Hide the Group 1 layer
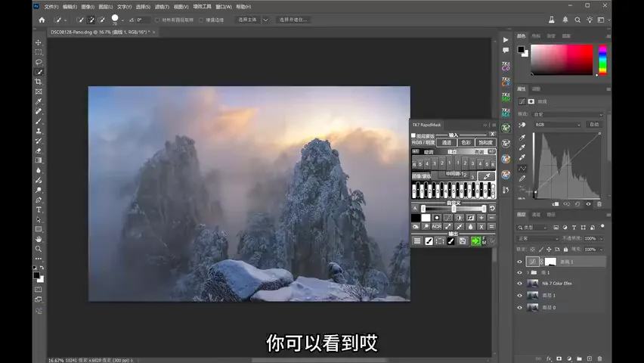The height and width of the screenshot is (363, 644). (519, 272)
